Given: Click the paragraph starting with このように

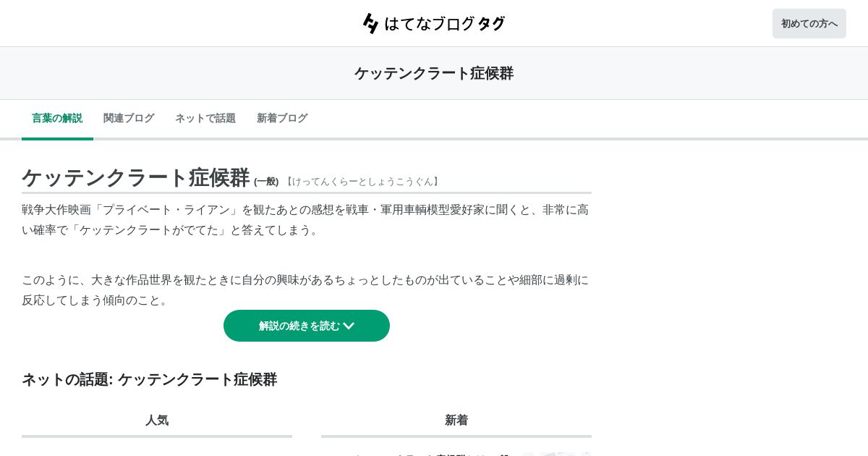Looking at the screenshot, I should (305, 290).
